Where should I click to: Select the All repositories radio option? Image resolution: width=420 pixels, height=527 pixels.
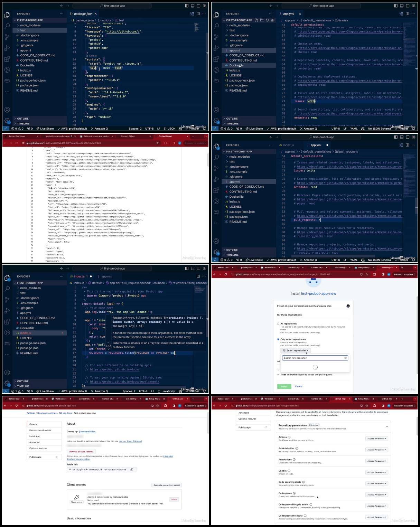(278, 324)
